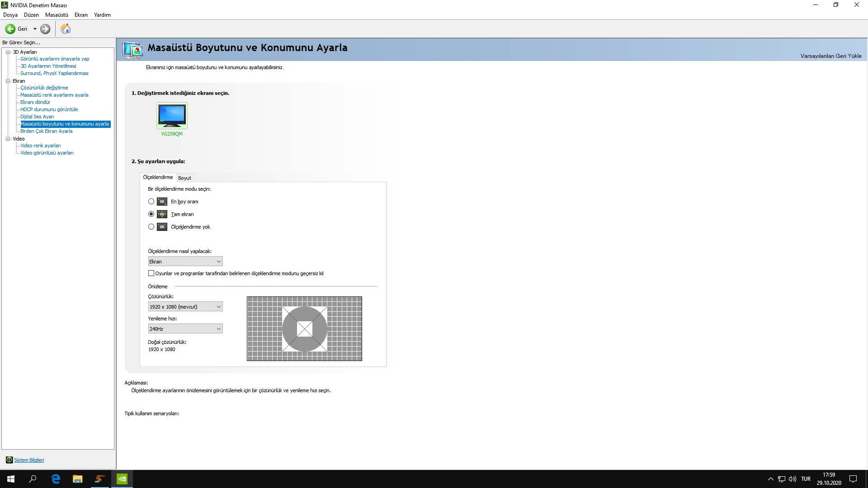Click the NVIDIA title bar app icon

click(x=5, y=5)
